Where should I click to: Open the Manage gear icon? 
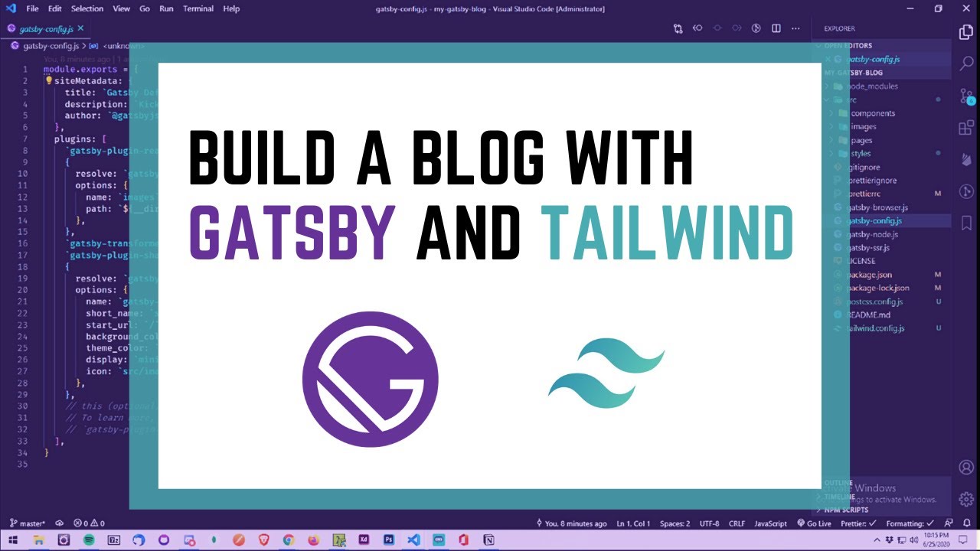tap(966, 498)
